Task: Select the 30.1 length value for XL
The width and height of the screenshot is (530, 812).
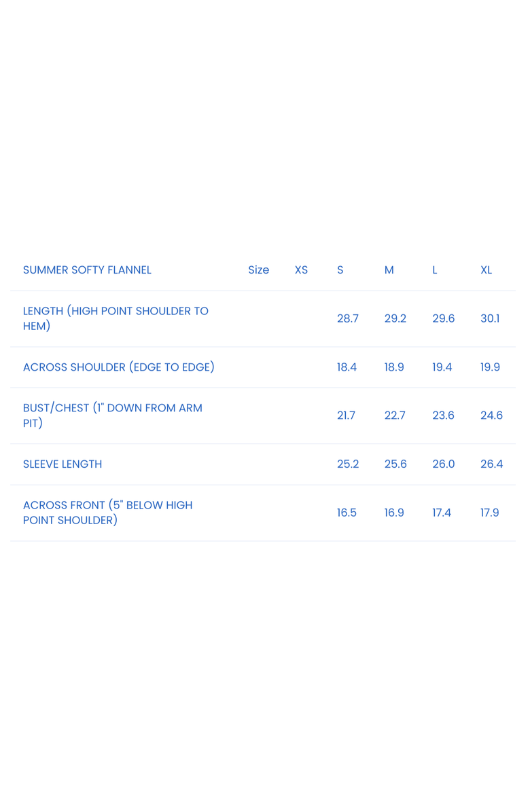Action: click(490, 318)
